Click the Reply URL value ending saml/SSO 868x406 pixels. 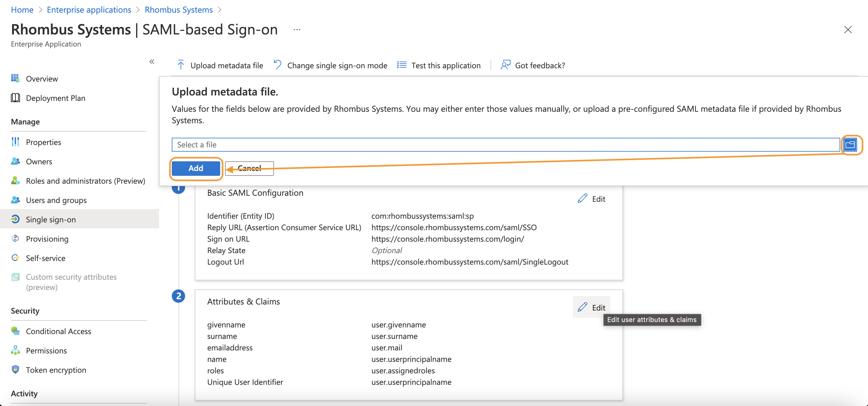coord(454,227)
